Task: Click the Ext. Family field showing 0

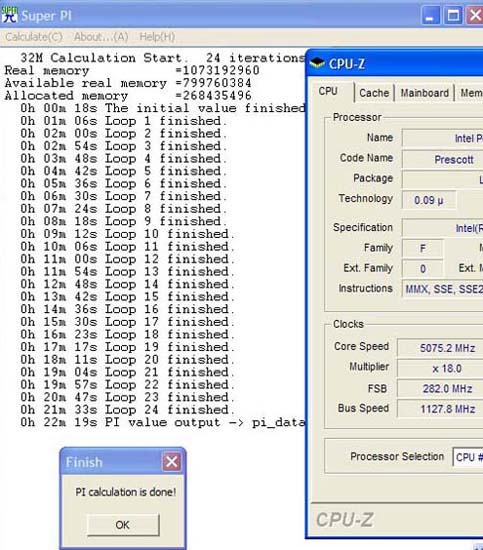Action: [x=423, y=269]
